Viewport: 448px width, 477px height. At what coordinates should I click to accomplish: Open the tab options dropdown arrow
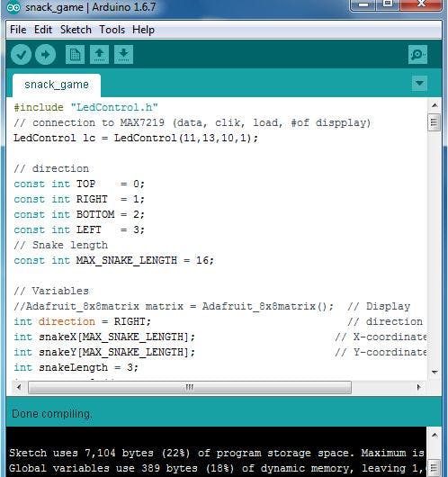pos(419,83)
